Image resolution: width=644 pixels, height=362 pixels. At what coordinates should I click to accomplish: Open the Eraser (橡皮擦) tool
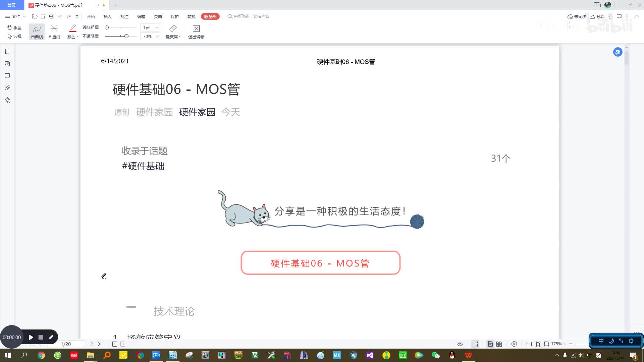pos(173,32)
